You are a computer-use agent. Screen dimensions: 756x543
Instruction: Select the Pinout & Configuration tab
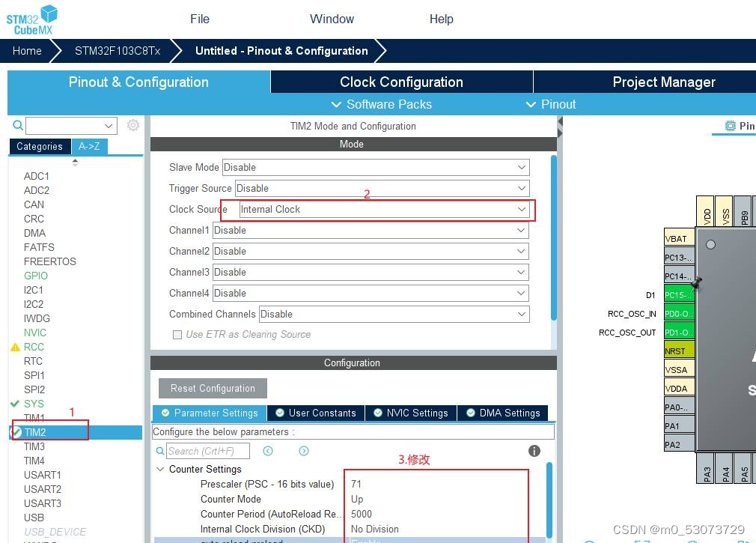pos(138,82)
